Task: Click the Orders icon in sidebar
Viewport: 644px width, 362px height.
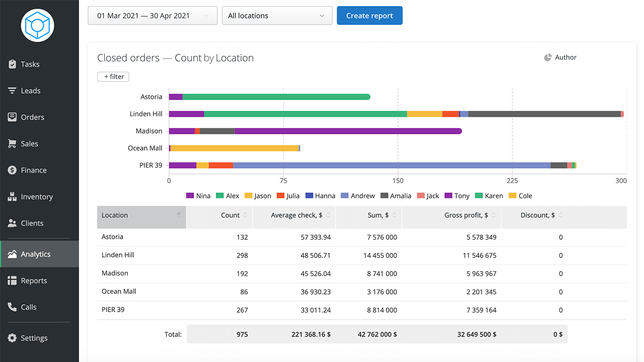Action: coord(12,117)
